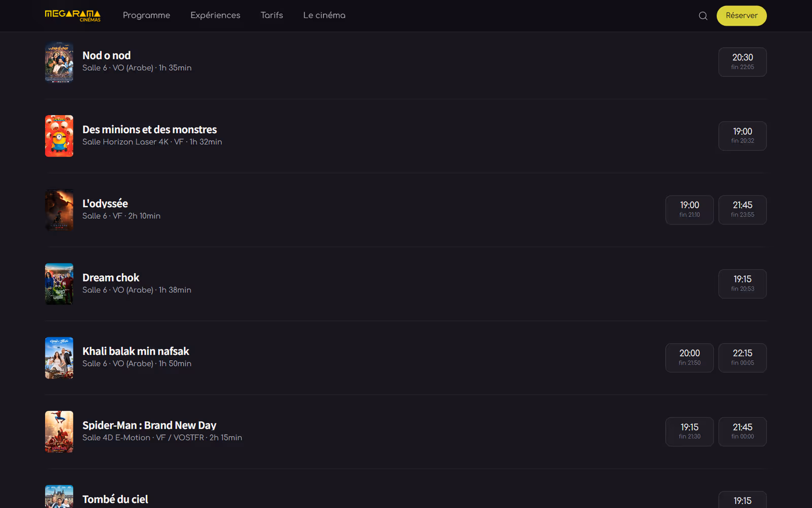Viewport: 812px width, 508px height.
Task: Go to Megarama Cinémas logo home
Action: [x=73, y=16]
